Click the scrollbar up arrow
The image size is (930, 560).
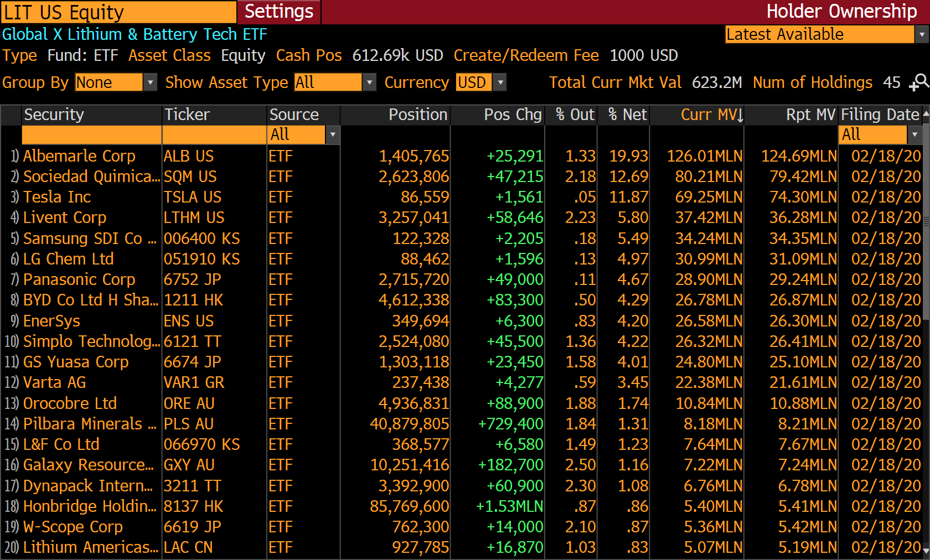click(926, 113)
